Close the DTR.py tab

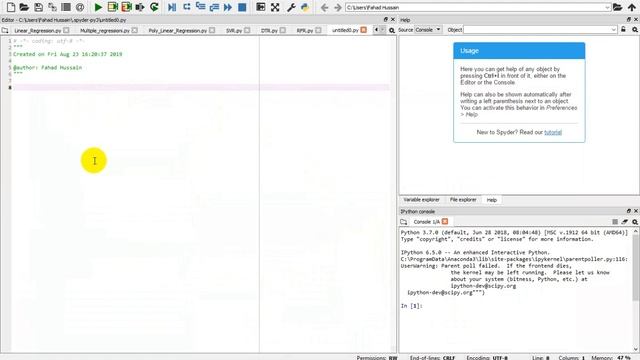[282, 30]
